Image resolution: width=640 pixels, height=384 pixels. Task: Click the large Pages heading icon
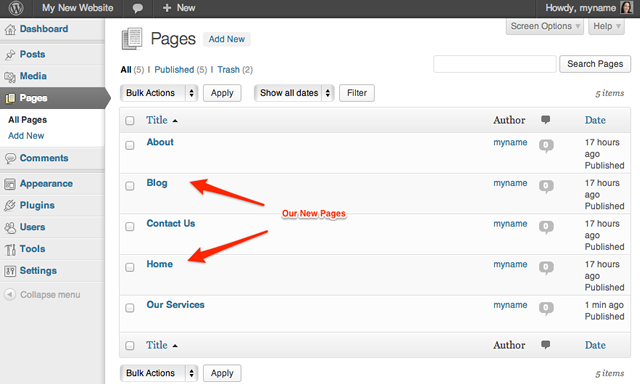[x=132, y=39]
